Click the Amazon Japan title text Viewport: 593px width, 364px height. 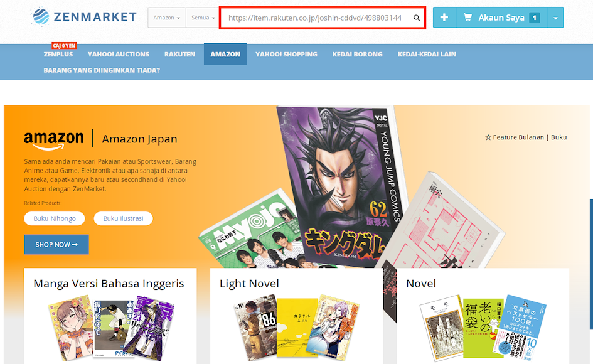coord(139,139)
